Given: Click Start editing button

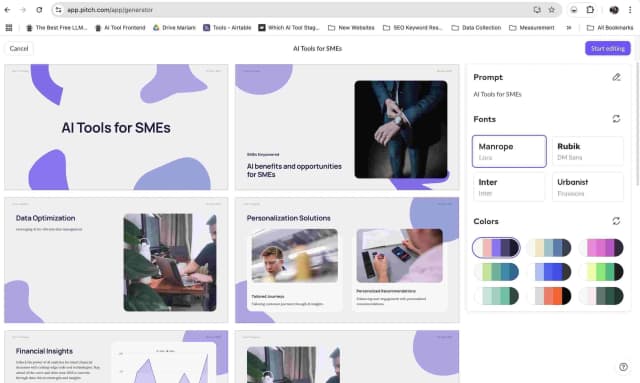Looking at the screenshot, I should point(607,48).
